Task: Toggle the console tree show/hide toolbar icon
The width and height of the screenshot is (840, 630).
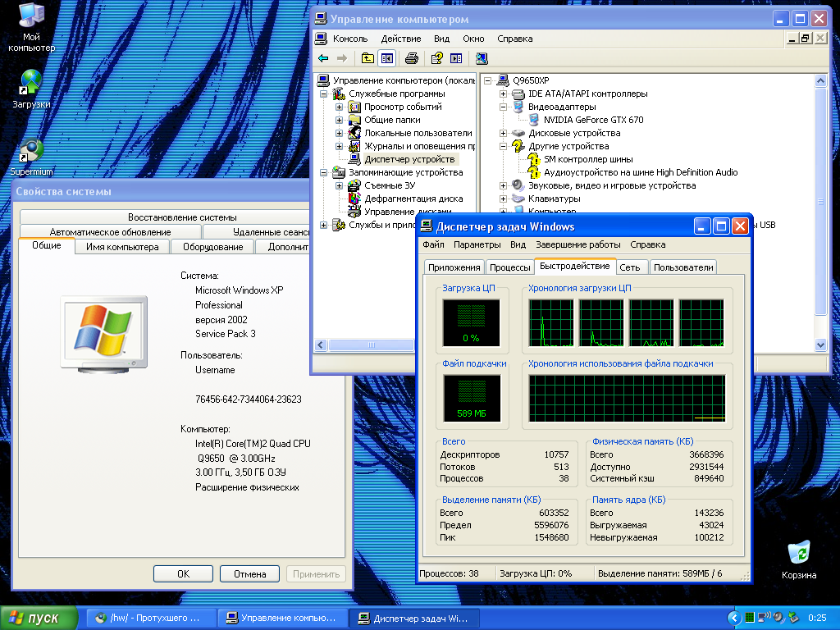Action: (x=387, y=58)
